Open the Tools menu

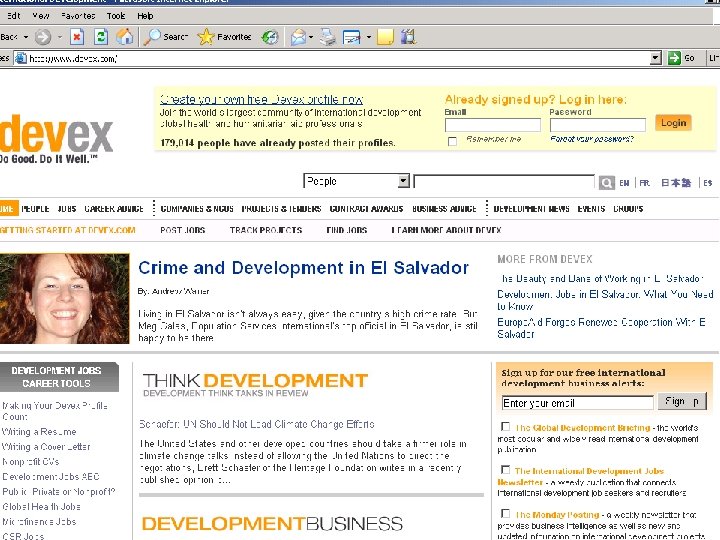coord(116,16)
